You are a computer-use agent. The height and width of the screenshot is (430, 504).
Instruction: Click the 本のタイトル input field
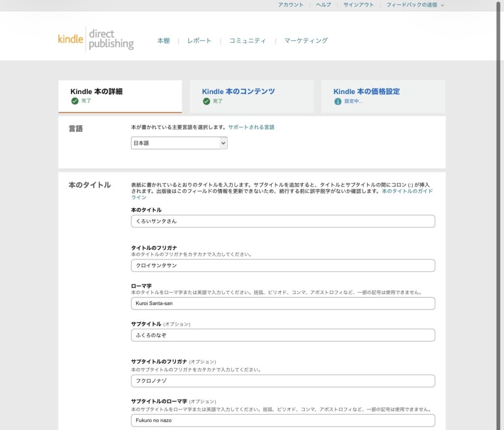283,221
